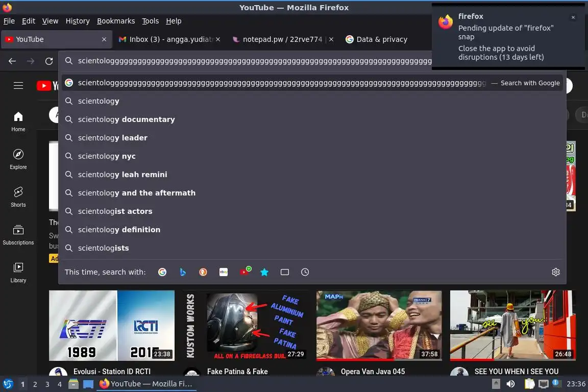Search this time with Google icon
Image resolution: width=588 pixels, height=392 pixels.
[162, 272]
